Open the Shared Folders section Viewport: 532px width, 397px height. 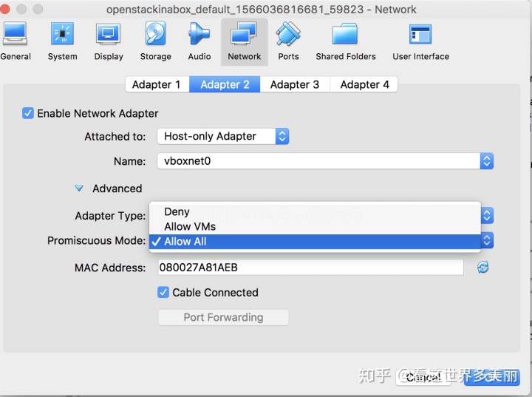point(345,41)
